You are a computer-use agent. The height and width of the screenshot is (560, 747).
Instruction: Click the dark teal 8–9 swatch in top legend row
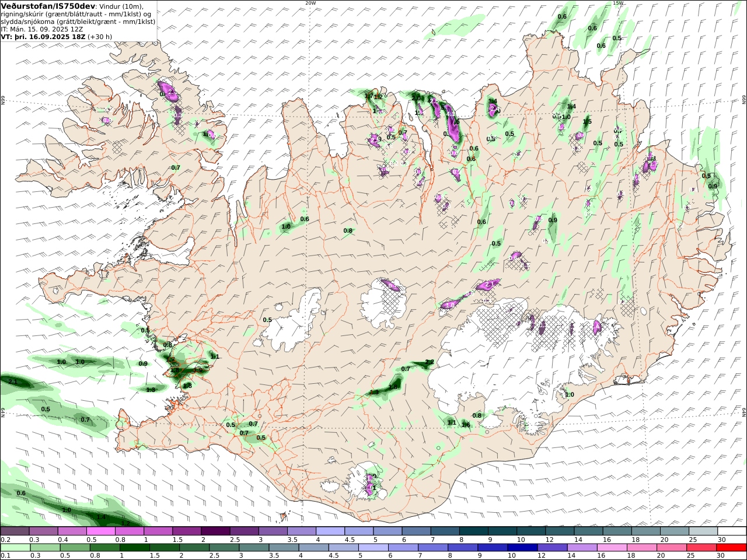point(474,531)
